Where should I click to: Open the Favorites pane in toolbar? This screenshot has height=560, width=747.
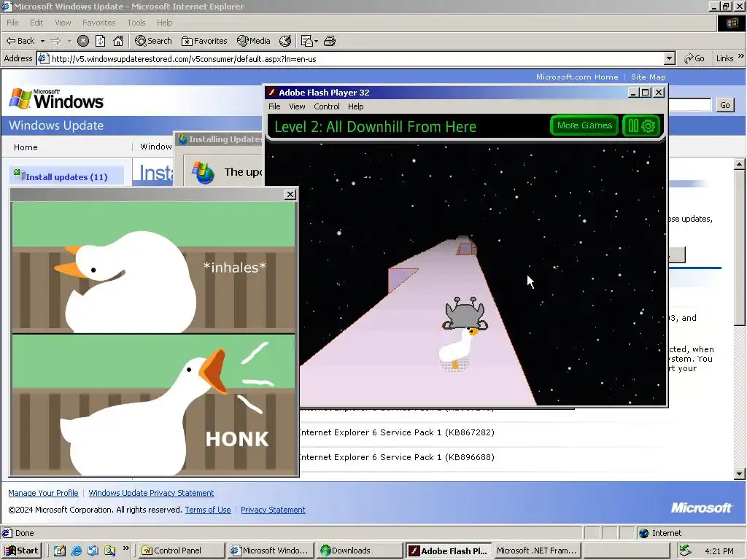[x=204, y=41]
